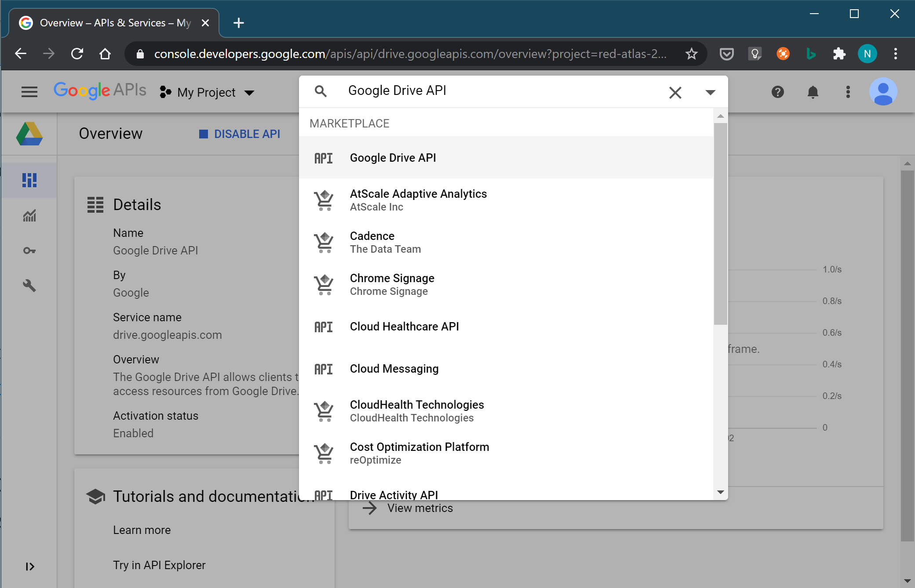Bookmark this page with star icon

691,54
